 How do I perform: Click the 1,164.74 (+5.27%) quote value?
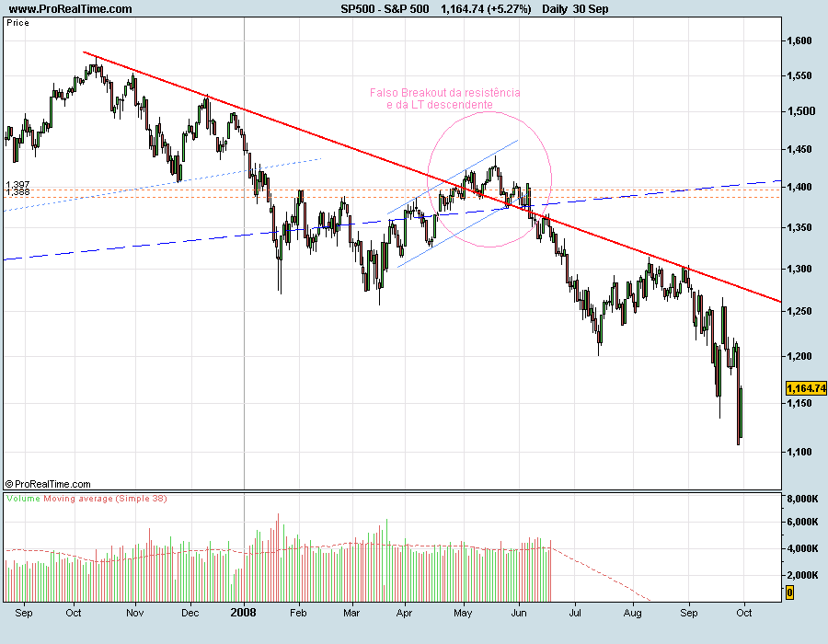click(x=486, y=9)
